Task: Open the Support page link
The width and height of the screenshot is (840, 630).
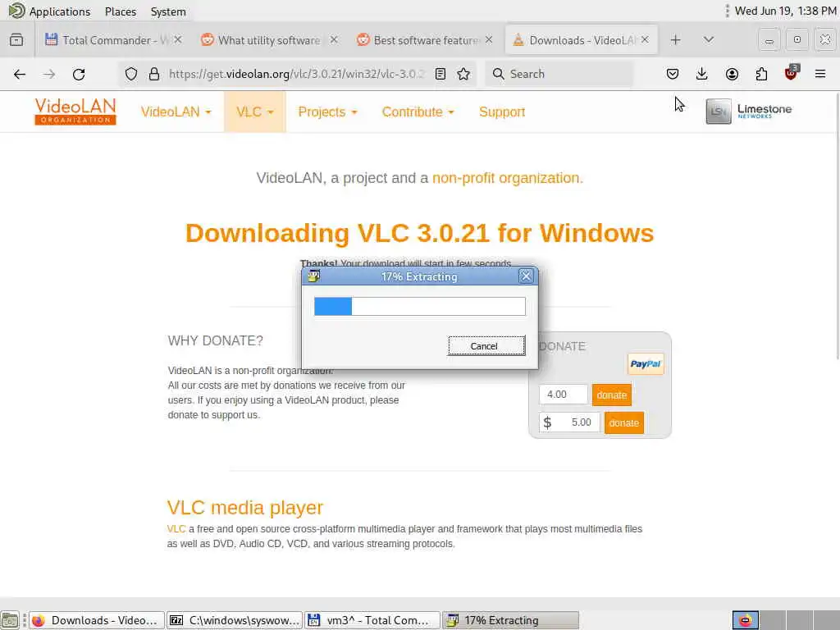Action: point(502,112)
